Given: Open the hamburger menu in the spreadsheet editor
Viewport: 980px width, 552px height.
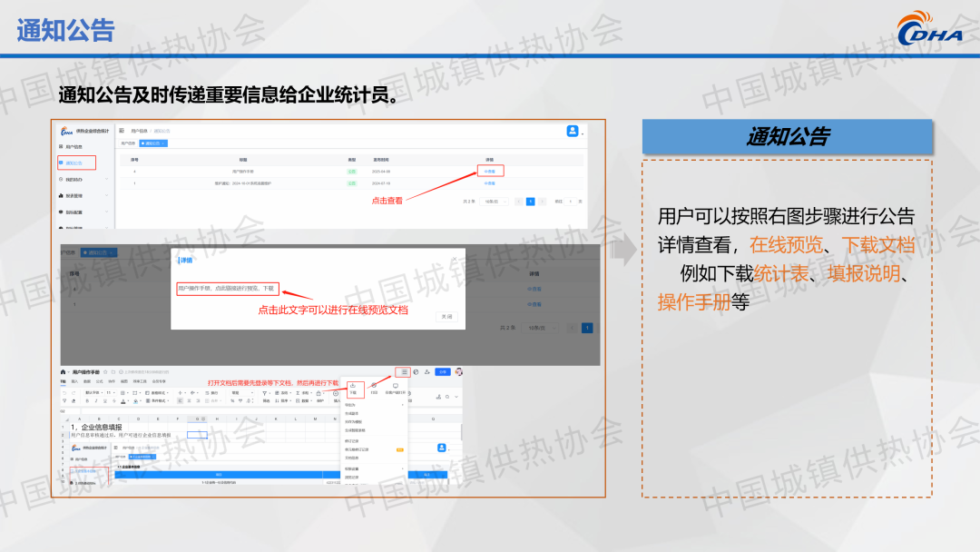Looking at the screenshot, I should click(x=404, y=371).
